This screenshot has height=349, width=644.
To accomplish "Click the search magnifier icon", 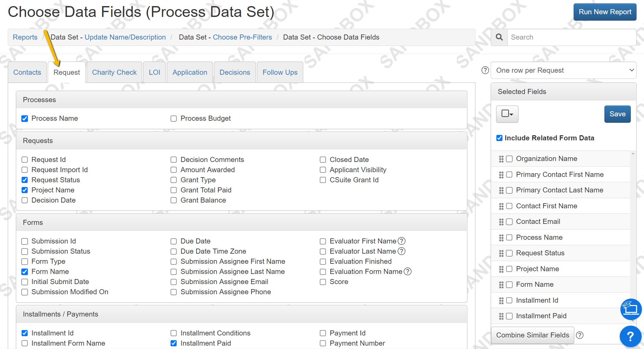I will 499,37.
